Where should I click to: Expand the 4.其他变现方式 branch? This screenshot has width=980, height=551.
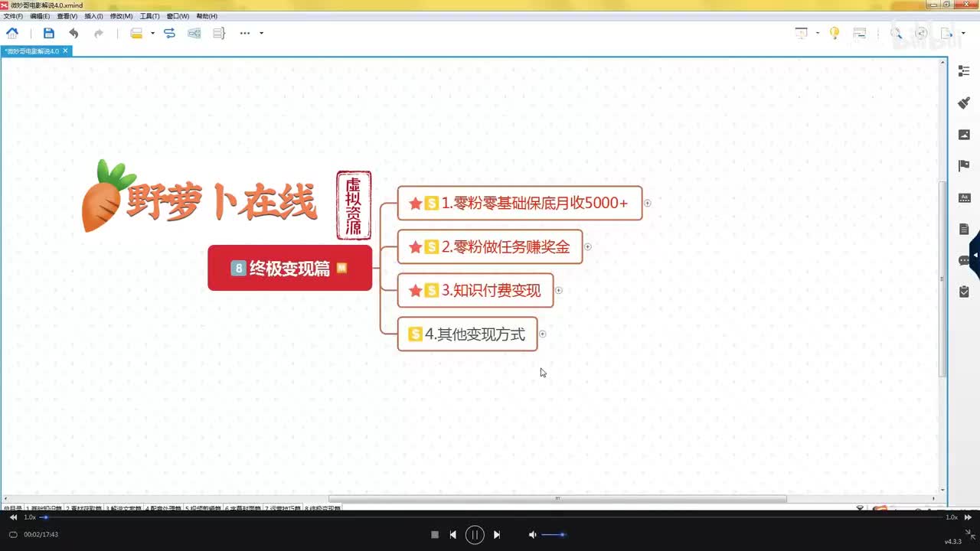[x=543, y=334]
